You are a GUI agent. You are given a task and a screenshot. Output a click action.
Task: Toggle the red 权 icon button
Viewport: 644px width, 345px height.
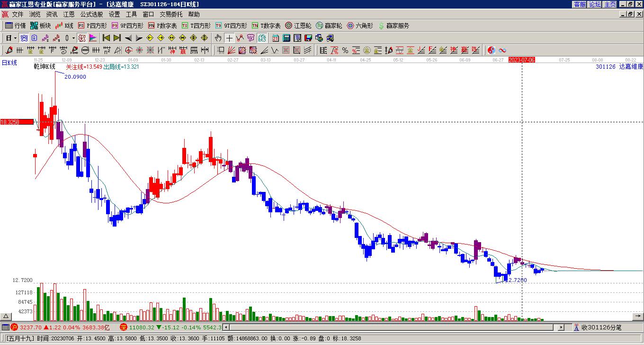[82, 38]
